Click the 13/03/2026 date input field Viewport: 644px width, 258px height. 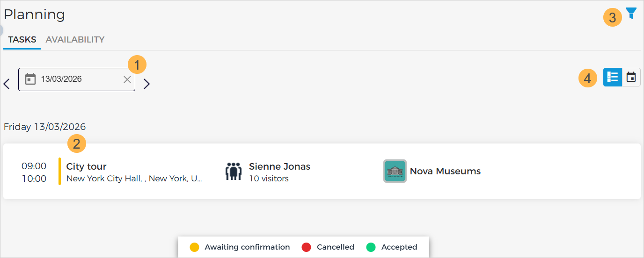pos(75,79)
